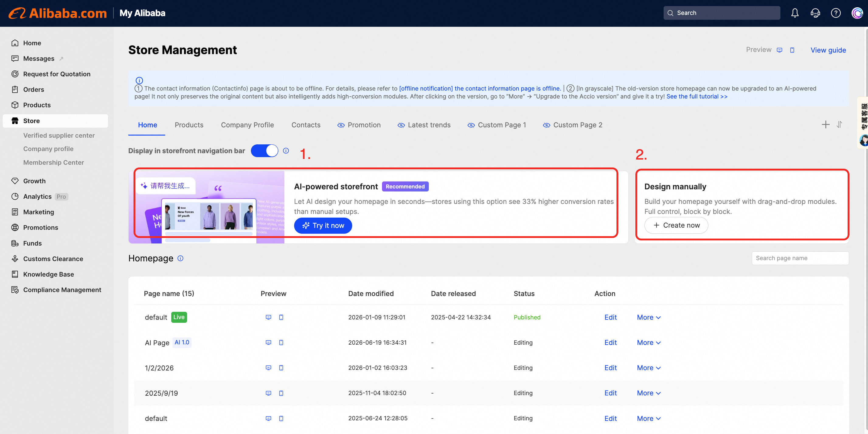Open desktop preview for AI Page row
The height and width of the screenshot is (434, 868).
(268, 343)
